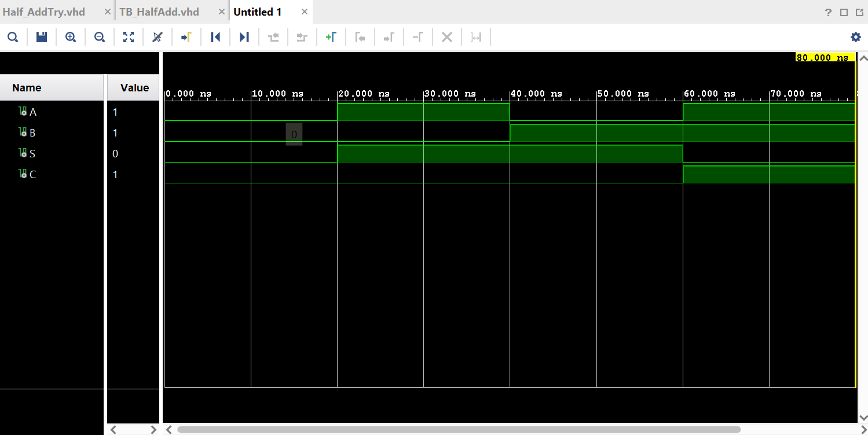Save the waveform configuration

click(42, 37)
